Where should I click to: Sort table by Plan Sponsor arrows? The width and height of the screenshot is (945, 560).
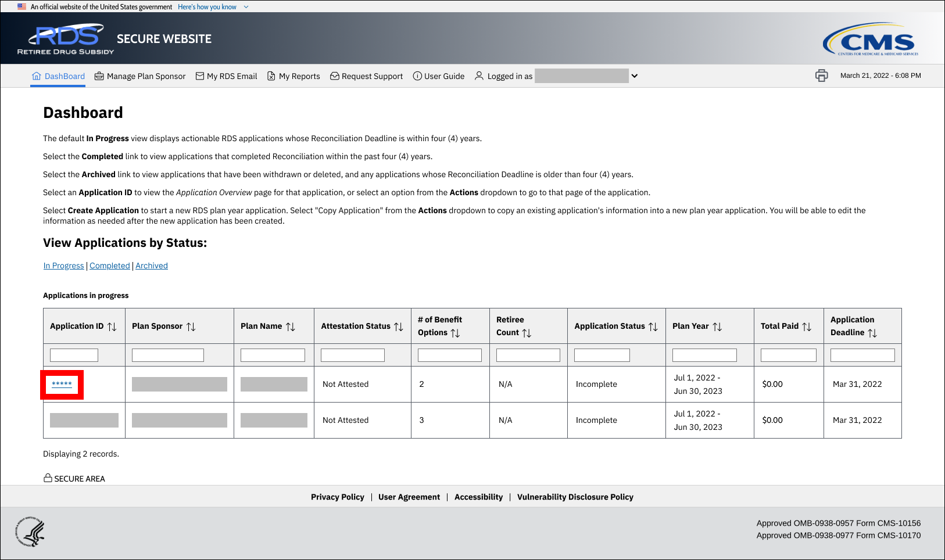click(191, 326)
